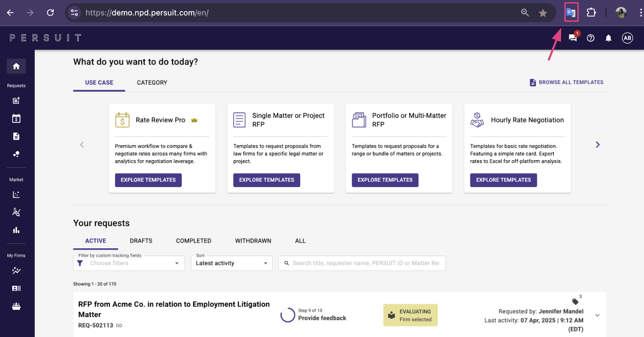This screenshot has width=644, height=337.
Task: Open the new request icon under Requests
Action: click(x=16, y=101)
